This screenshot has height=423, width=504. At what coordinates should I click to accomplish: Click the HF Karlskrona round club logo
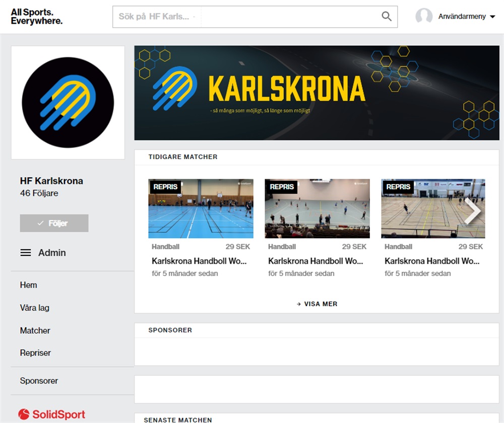[x=68, y=102]
